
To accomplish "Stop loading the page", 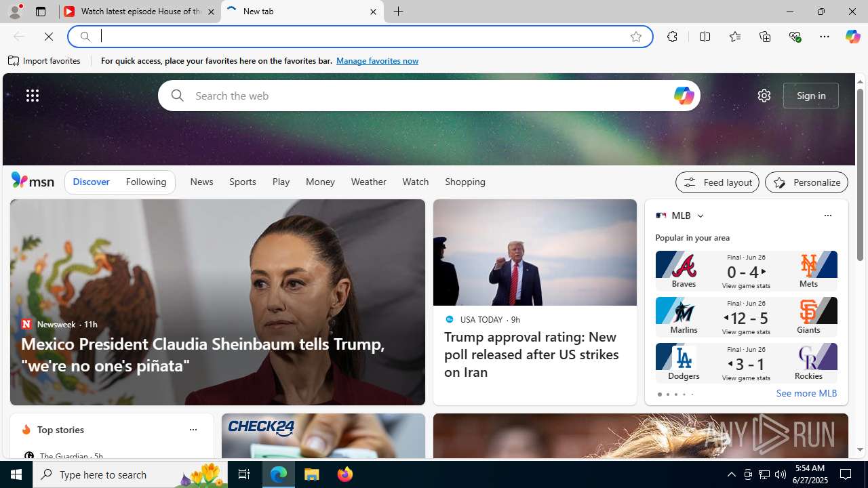I will 49,37.
